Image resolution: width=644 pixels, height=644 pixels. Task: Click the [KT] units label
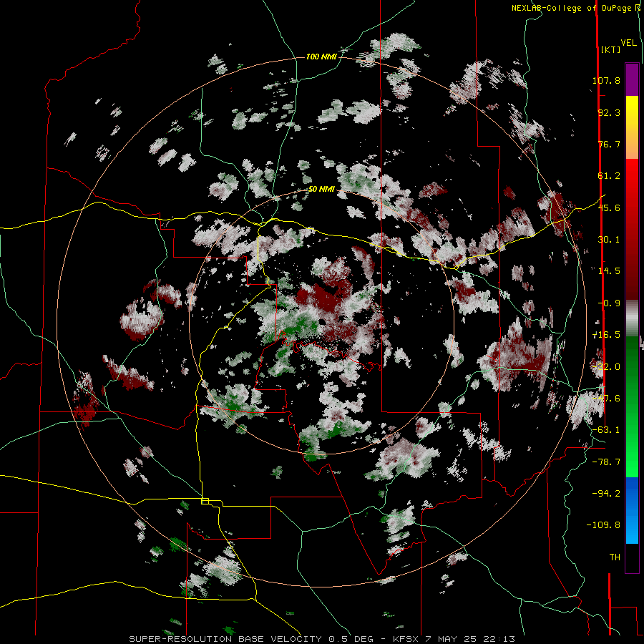(611, 49)
